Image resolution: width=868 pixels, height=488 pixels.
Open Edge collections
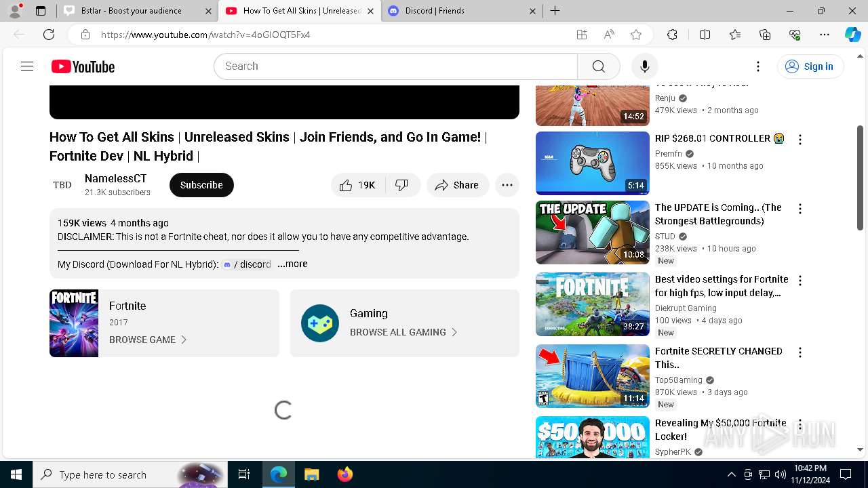tap(765, 35)
